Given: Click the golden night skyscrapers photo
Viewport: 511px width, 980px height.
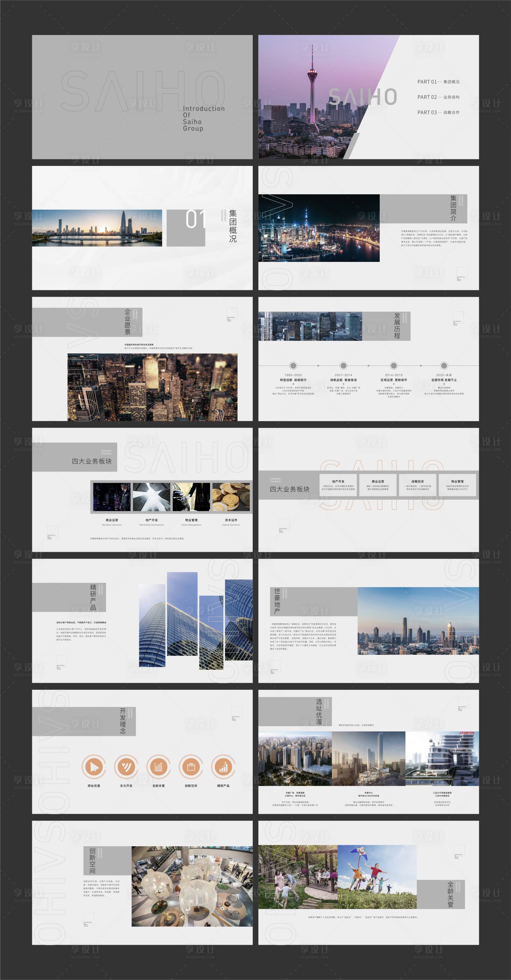Looking at the screenshot, I should pos(153,387).
